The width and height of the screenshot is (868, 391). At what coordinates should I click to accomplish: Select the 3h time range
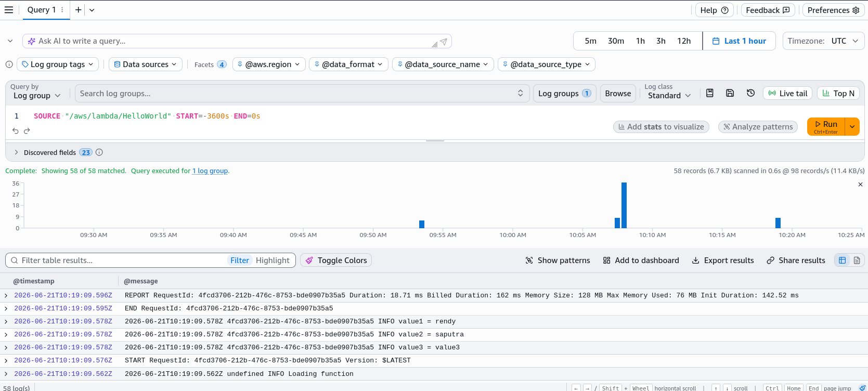coord(661,41)
